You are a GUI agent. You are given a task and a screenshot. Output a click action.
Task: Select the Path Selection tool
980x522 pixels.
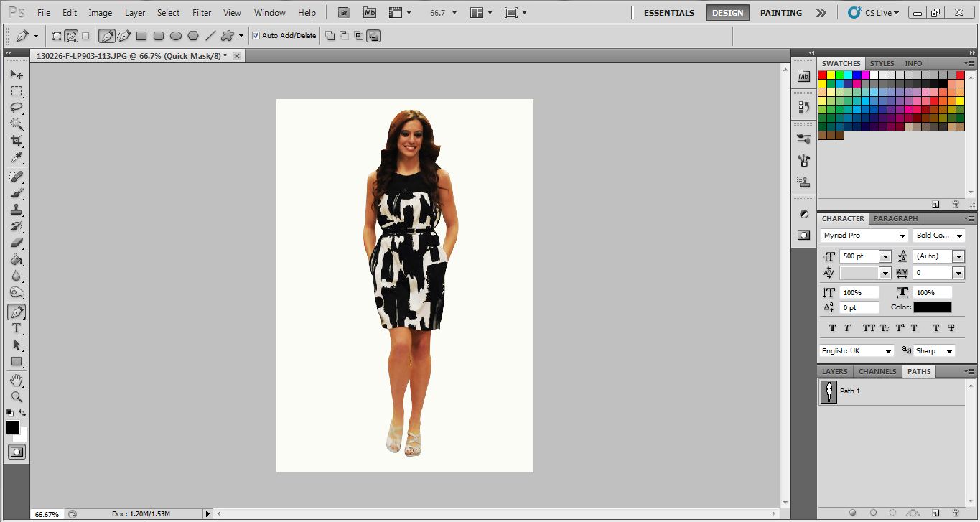[17, 345]
